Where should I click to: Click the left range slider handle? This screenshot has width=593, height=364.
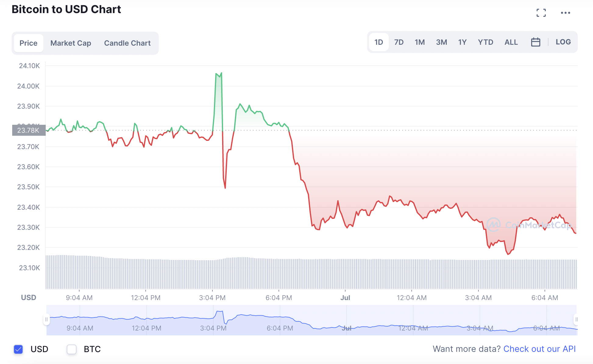46,320
